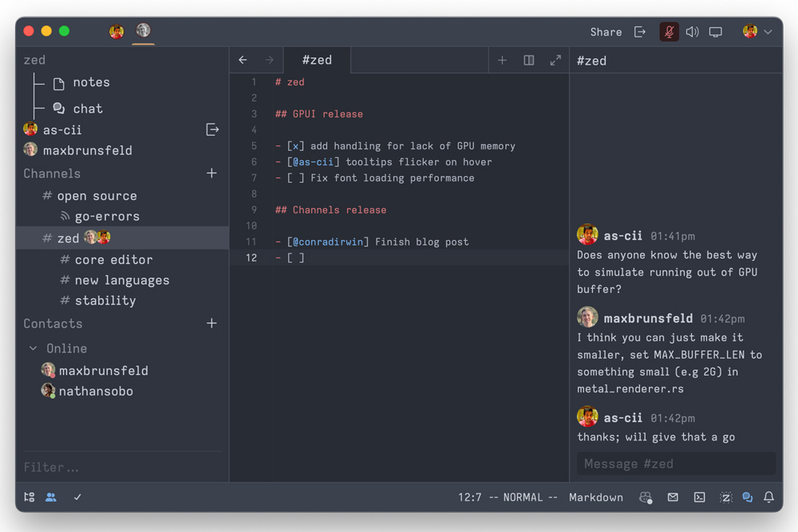798x532 pixels.
Task: Click the @as-cii mention on line 6
Action: [x=313, y=162]
